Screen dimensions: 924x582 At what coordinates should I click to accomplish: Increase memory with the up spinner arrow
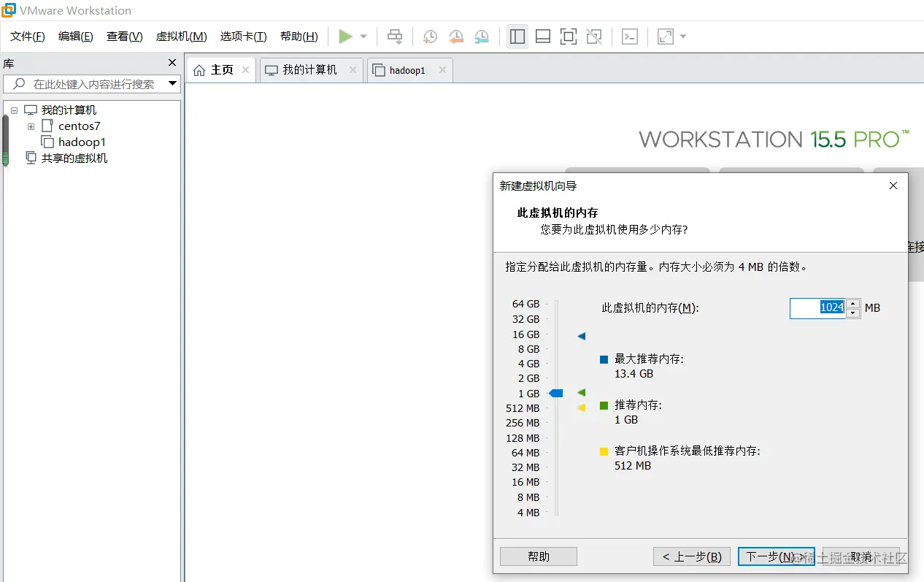point(853,304)
